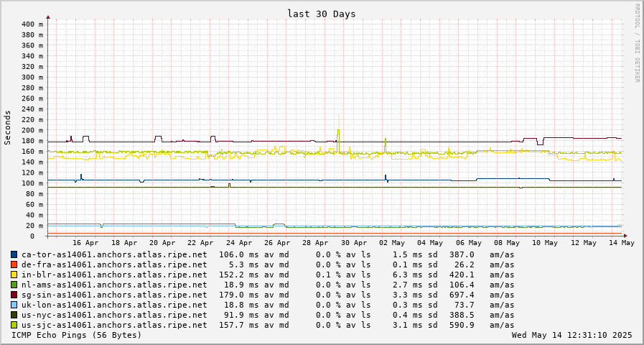644x345 pixels.
Task: Click the '387.0' am/as value
Action: [x=462, y=255]
